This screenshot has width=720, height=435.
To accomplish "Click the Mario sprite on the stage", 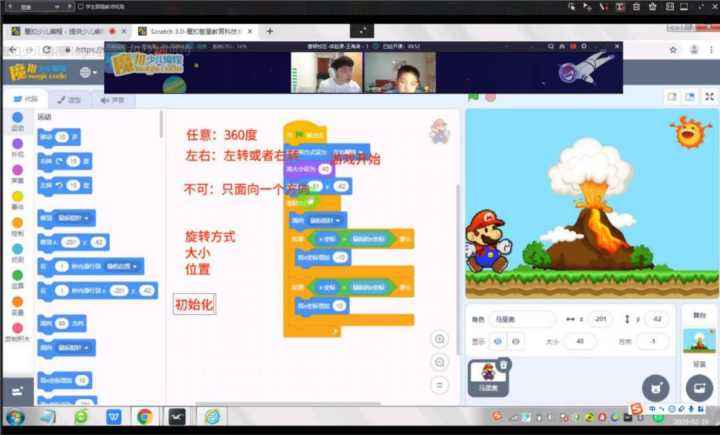I will (488, 241).
